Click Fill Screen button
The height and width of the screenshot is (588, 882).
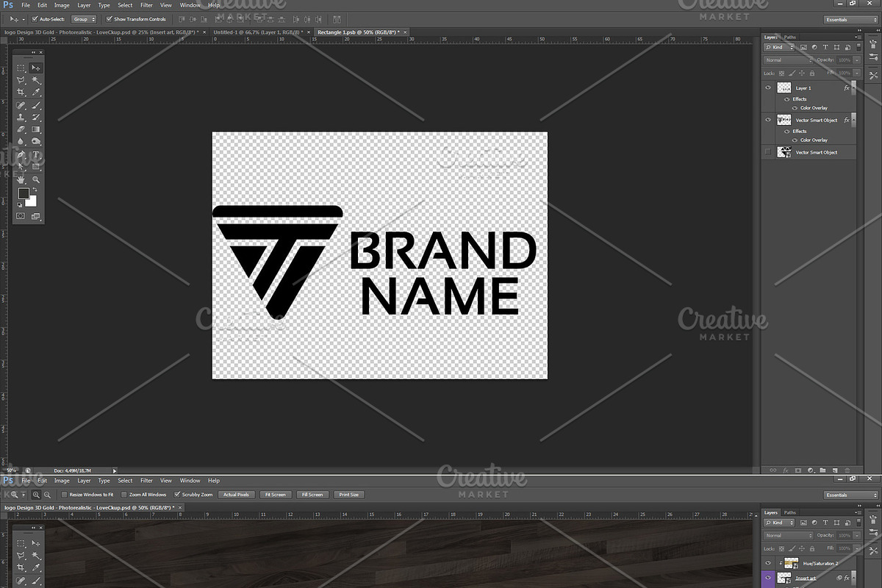pyautogui.click(x=312, y=495)
